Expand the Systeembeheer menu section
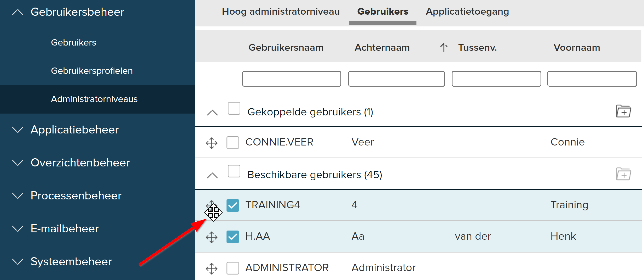 (18, 262)
